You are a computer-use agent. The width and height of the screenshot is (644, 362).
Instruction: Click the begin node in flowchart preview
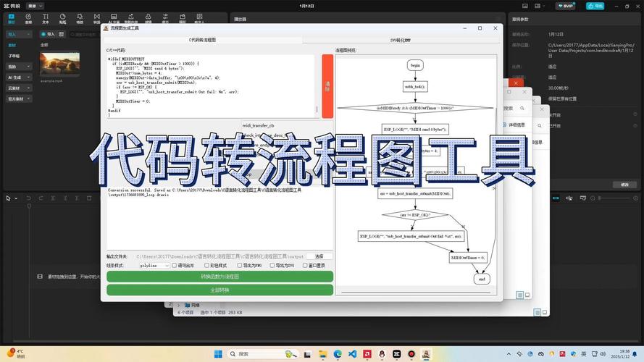415,65
